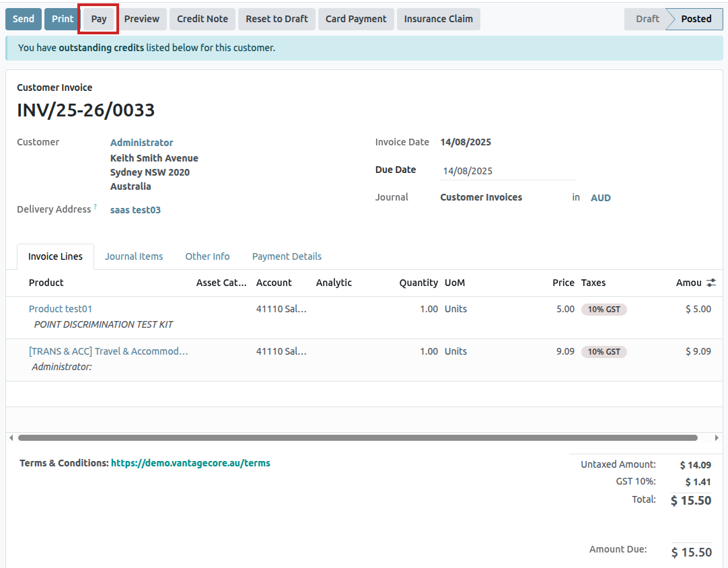Print the invoice
The image size is (728, 568).
(63, 19)
